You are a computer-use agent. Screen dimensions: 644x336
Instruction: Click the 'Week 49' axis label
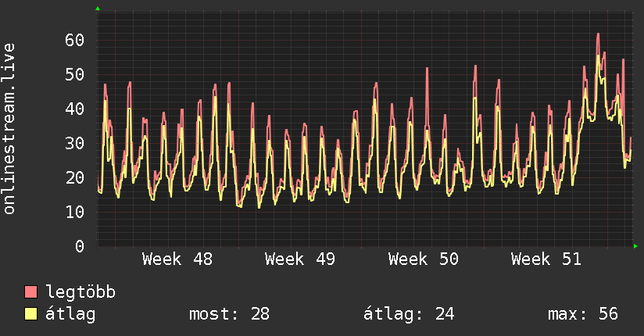(300, 259)
